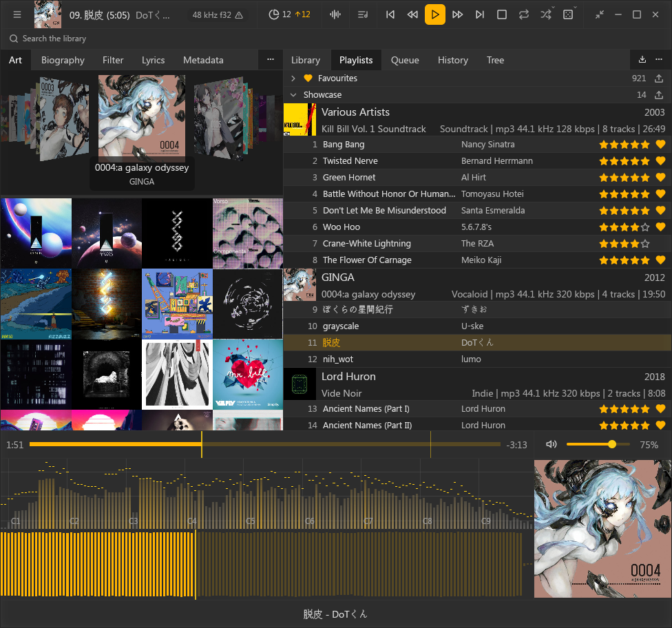Collapse the Showcase playlist
This screenshot has height=628, width=672.
(293, 95)
